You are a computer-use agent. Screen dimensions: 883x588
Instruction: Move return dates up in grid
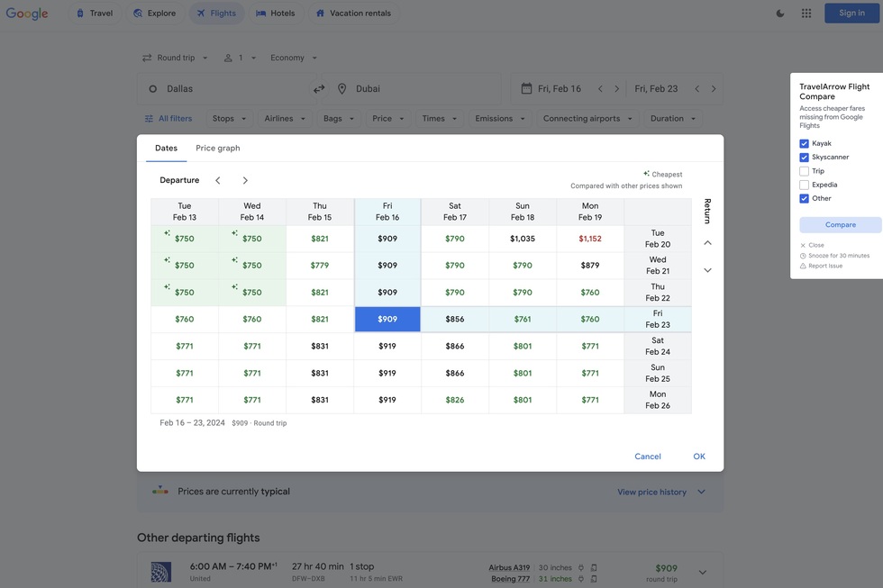point(708,242)
